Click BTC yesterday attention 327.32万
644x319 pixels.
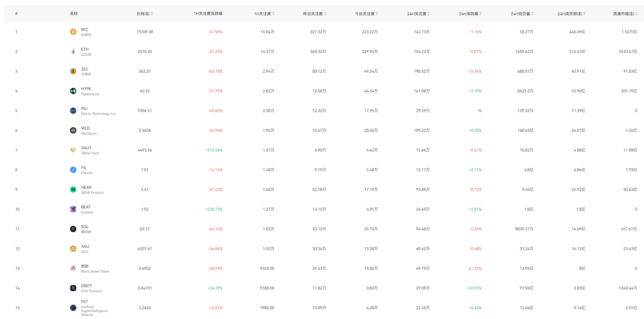click(318, 32)
